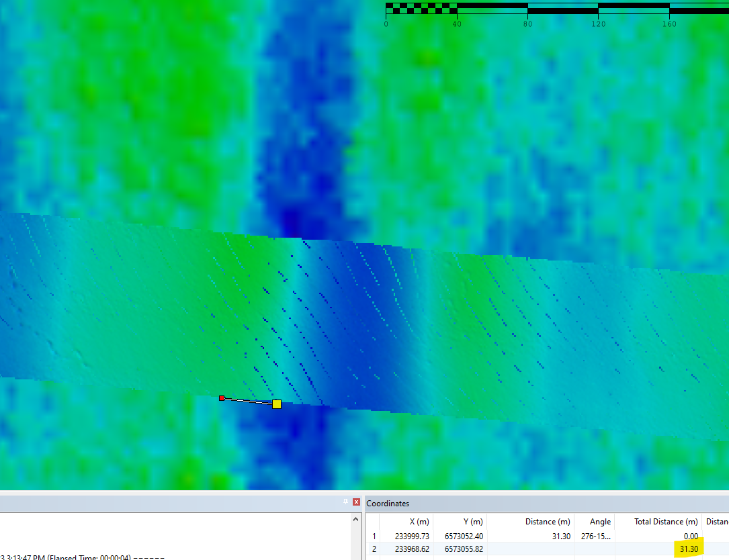Screen dimensions: 729x560
Task: Click the scale bar segment between 80 and 120
Action: click(563, 10)
